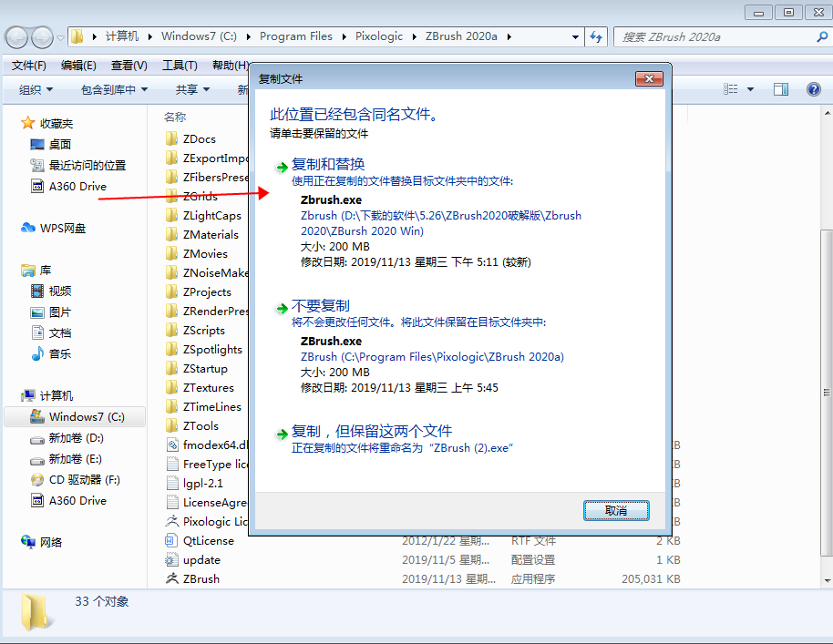Image resolution: width=833 pixels, height=644 pixels.
Task: Open the 编辑(E) menu
Action: (78, 66)
